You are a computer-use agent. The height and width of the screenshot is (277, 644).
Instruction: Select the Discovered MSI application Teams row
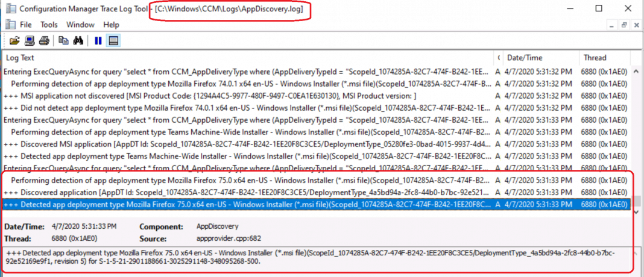pos(241,145)
